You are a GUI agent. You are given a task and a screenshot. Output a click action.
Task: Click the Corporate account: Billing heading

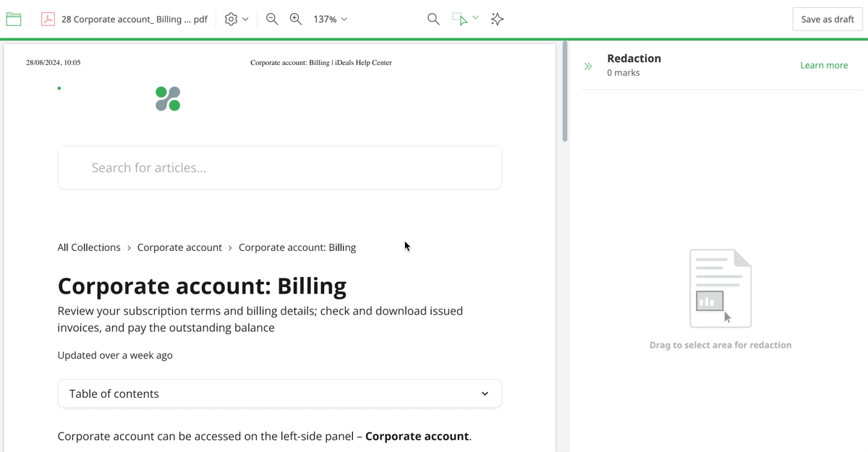(x=202, y=286)
